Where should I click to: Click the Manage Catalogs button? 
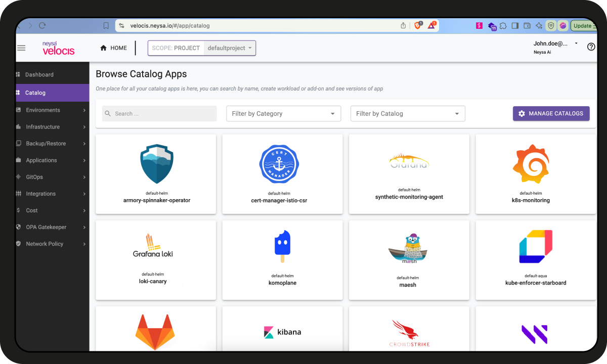(551, 114)
